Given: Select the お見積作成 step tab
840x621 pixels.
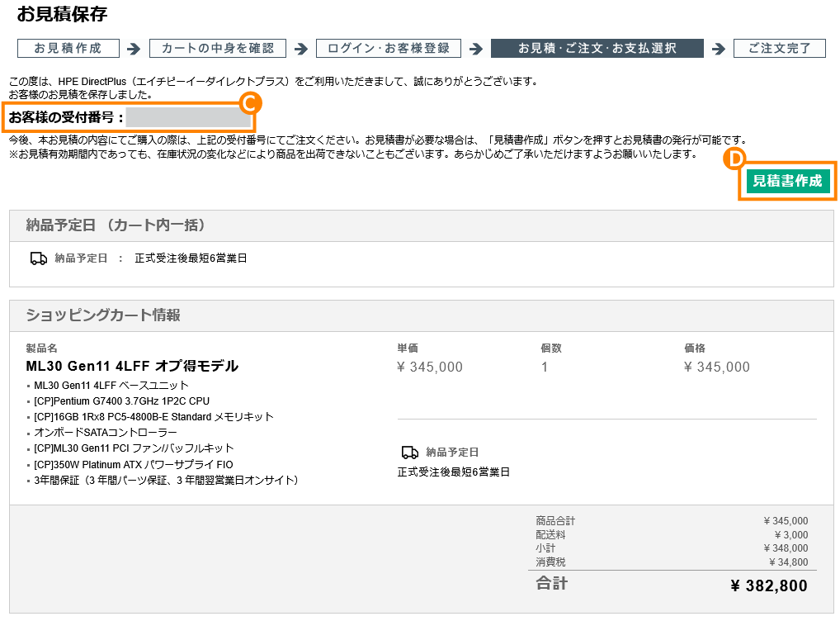Looking at the screenshot, I should [68, 48].
